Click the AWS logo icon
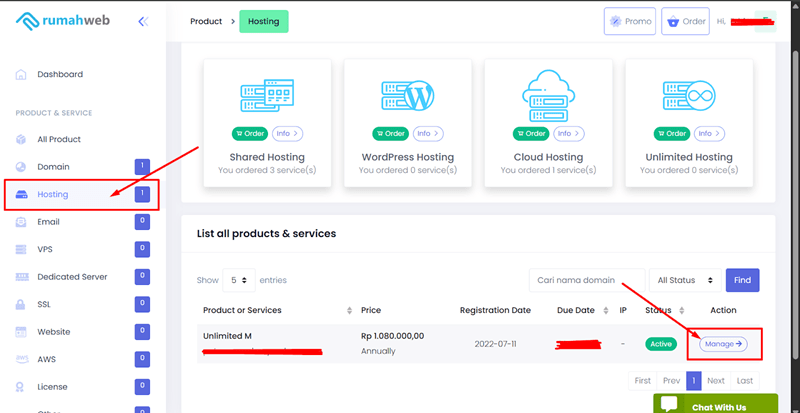 click(x=21, y=360)
